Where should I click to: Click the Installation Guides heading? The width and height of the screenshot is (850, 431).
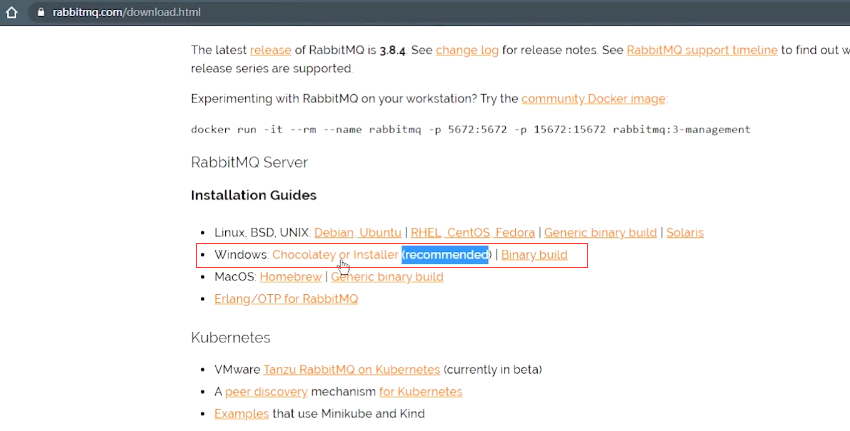(x=254, y=195)
